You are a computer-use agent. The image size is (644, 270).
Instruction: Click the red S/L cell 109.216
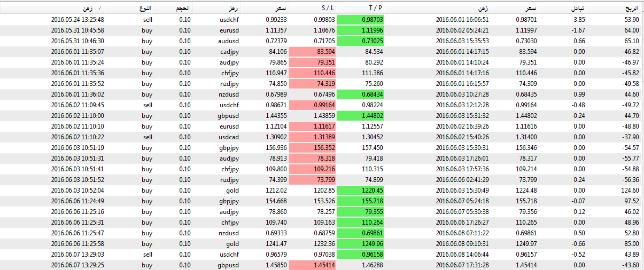312,169
